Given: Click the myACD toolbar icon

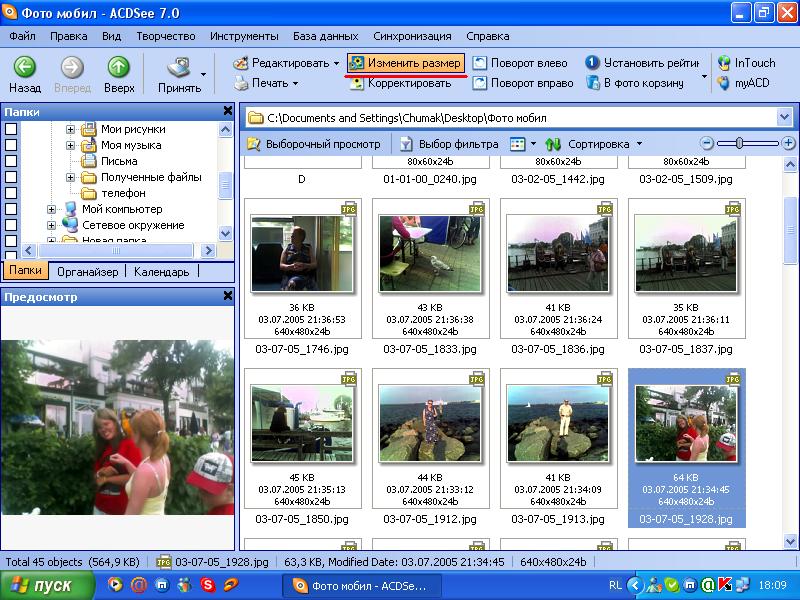Looking at the screenshot, I should [724, 83].
